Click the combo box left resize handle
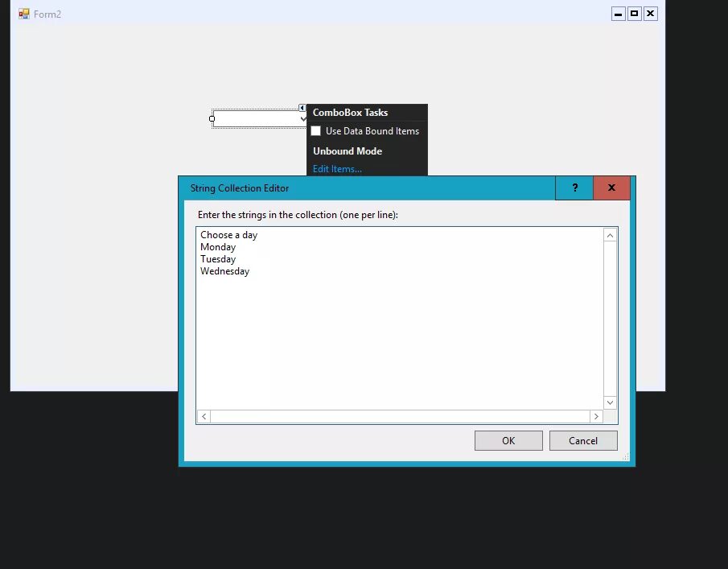Image resolution: width=728 pixels, height=569 pixels. point(212,119)
